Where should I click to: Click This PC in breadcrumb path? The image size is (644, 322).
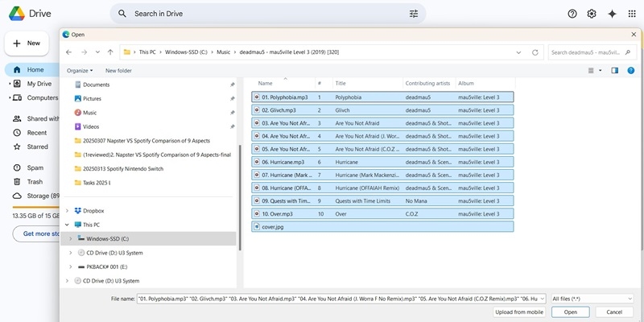click(147, 52)
